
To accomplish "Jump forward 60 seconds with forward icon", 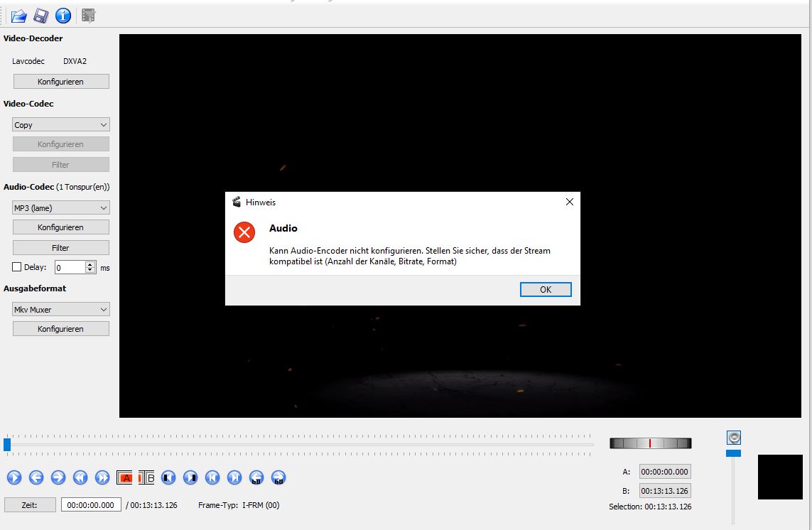I will pos(278,478).
